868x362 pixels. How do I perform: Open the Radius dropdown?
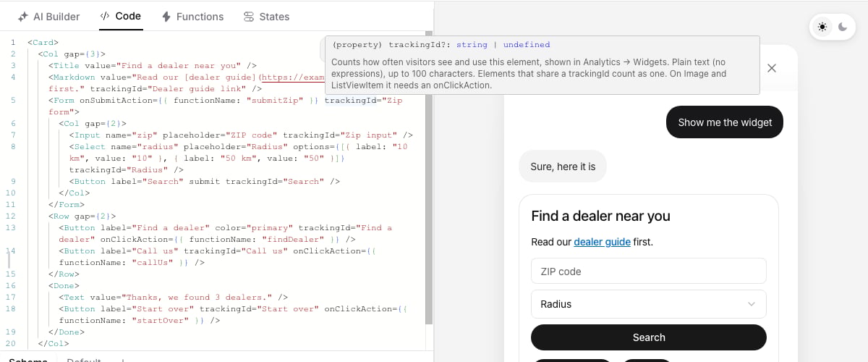[649, 304]
